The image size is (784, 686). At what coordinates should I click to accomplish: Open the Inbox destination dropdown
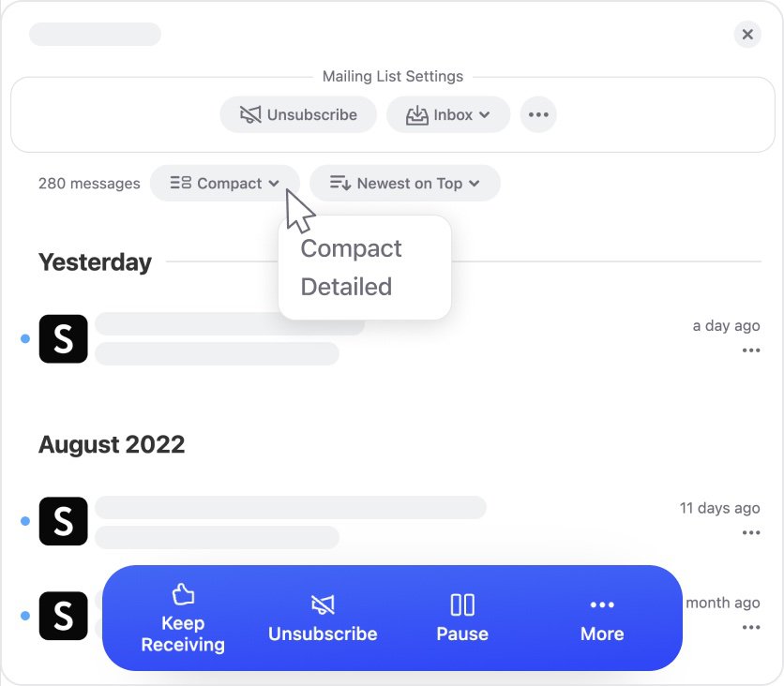pyautogui.click(x=448, y=114)
